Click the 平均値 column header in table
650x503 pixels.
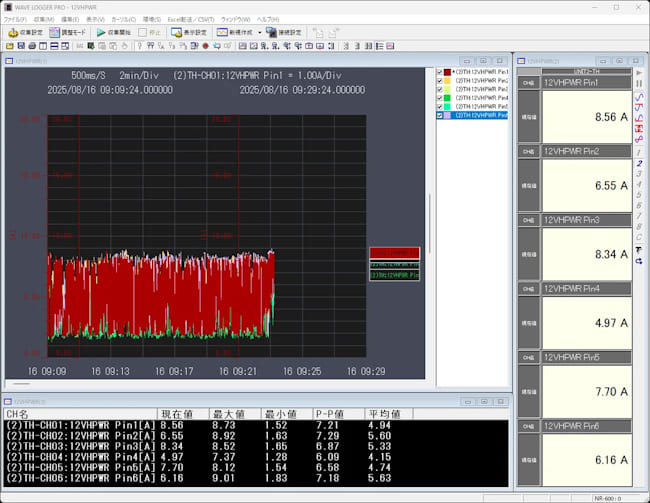(385, 414)
